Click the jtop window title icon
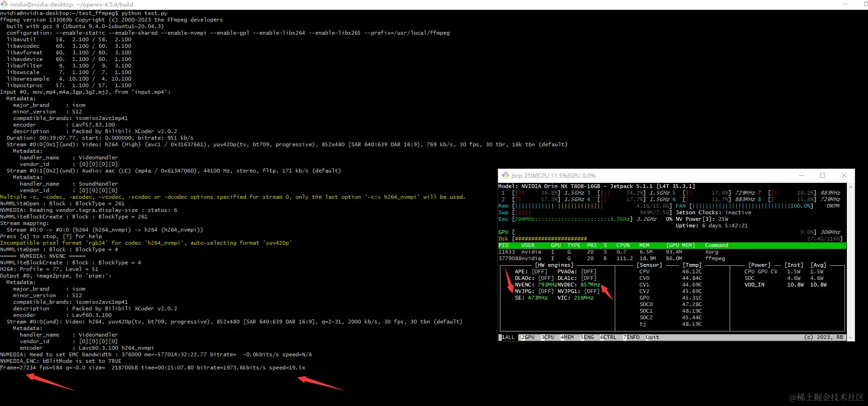The height and width of the screenshot is (406, 868). [505, 175]
